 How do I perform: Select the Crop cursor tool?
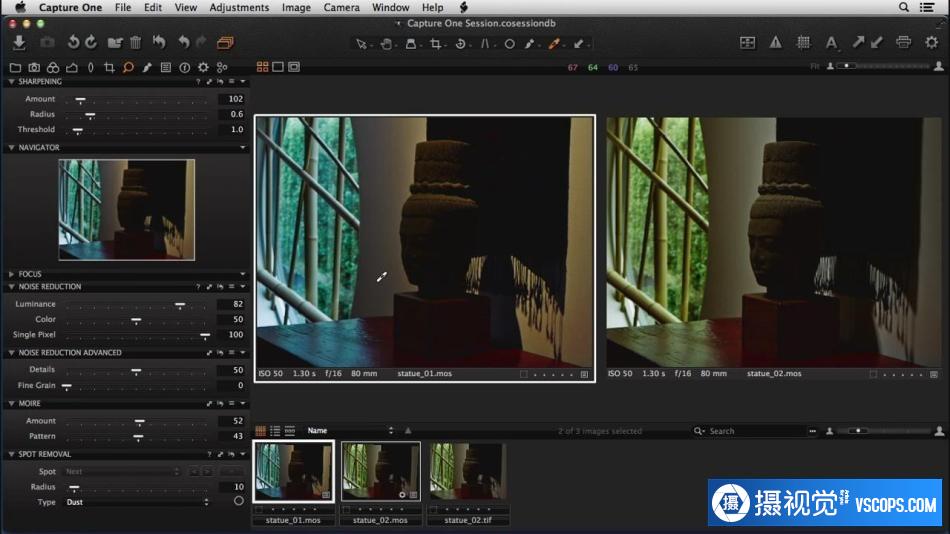(x=435, y=44)
